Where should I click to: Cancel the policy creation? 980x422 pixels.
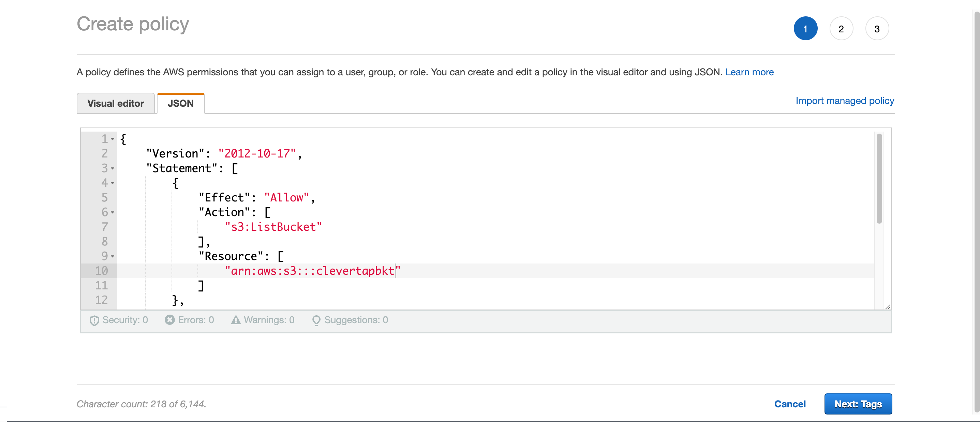click(790, 404)
